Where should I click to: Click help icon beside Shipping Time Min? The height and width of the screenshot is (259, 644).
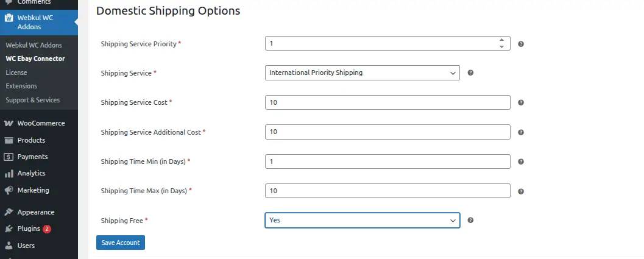coord(521,161)
